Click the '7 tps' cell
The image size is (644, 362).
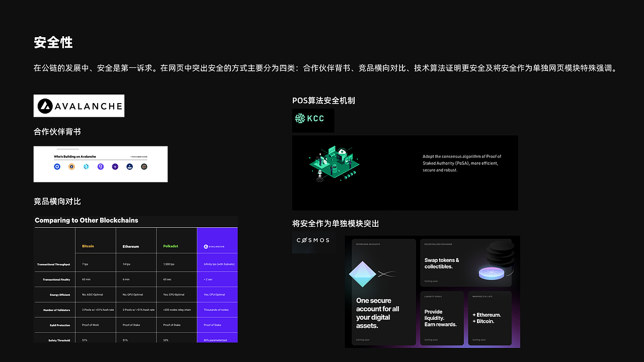pos(86,264)
